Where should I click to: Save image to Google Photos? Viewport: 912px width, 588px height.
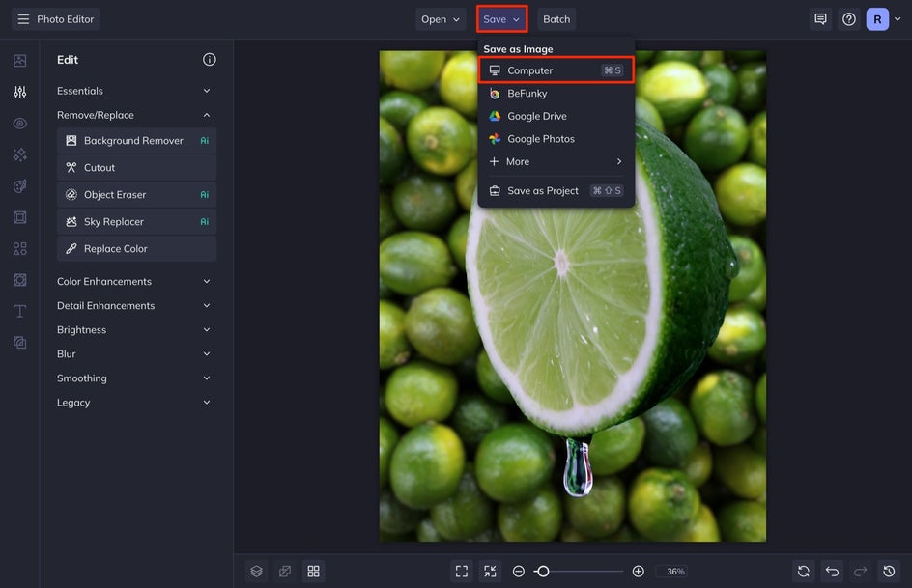tap(556, 139)
